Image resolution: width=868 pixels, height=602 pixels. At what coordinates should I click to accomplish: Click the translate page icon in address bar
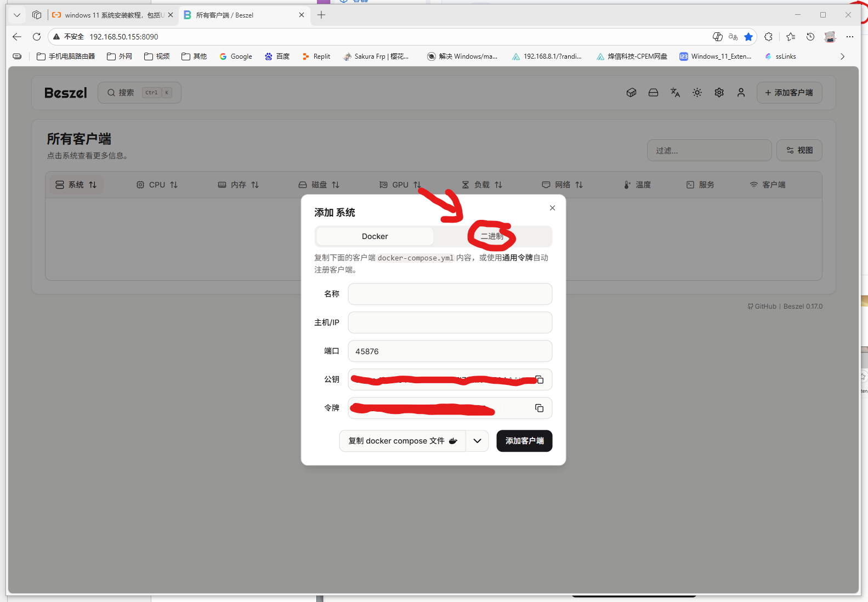(x=733, y=37)
